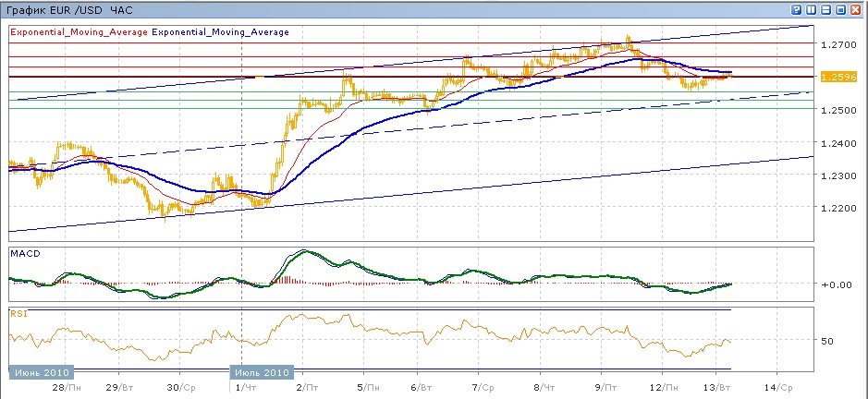Screen dimensions: 868x399
Task: Click the horizontal split window icon
Action: (825, 9)
